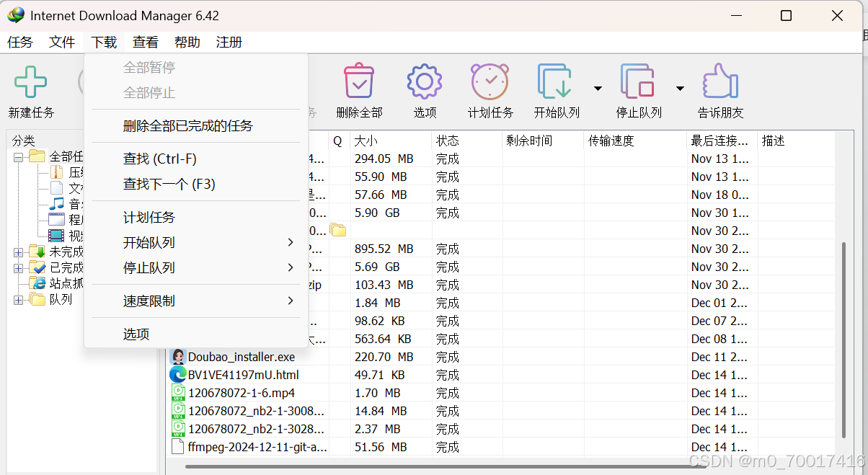Sort by the 最后连接 column header
Viewport: 868px width, 475px height.
tap(723, 141)
